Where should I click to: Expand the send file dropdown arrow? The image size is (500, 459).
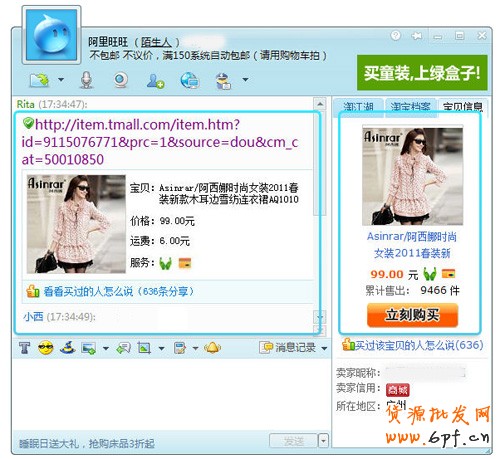point(61,80)
